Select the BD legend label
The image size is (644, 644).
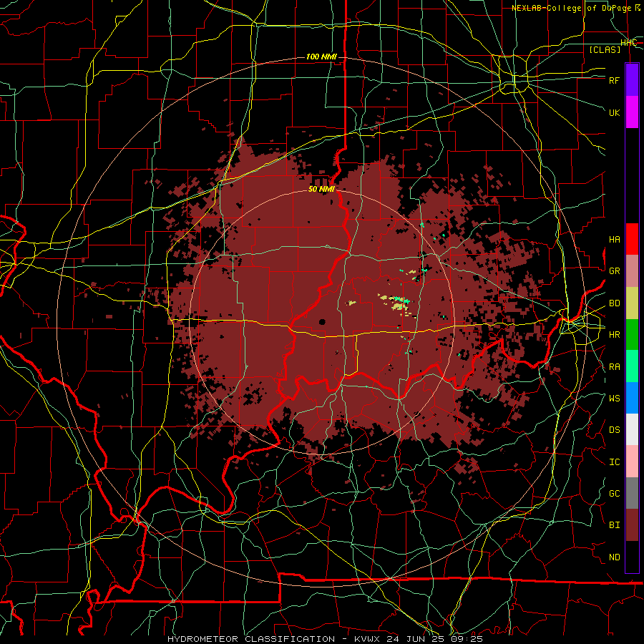pyautogui.click(x=614, y=303)
